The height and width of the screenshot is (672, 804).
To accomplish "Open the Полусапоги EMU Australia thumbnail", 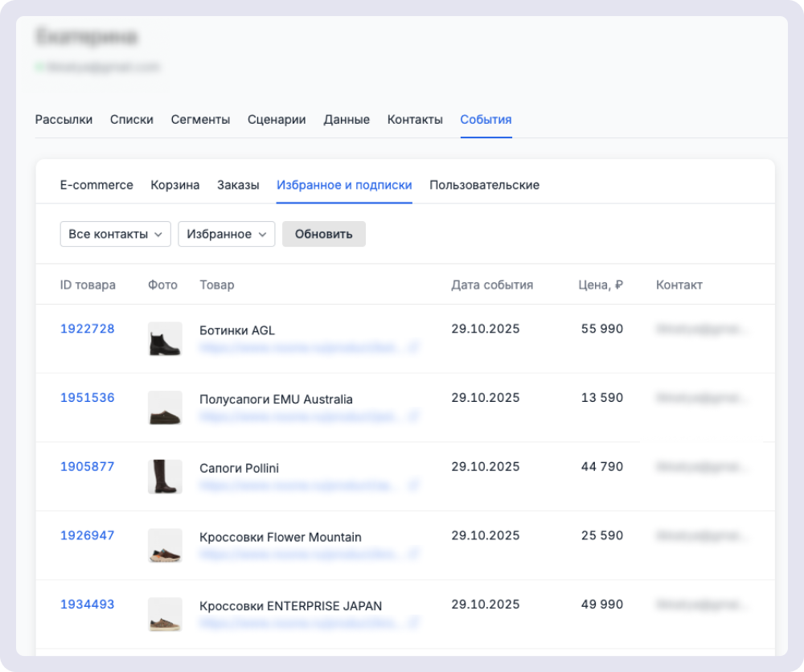I will pos(165,408).
